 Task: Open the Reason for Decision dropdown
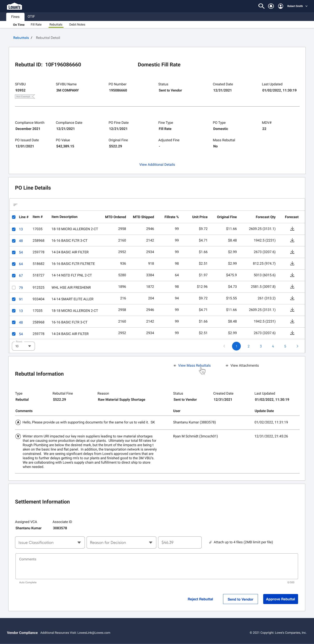[x=121, y=542]
